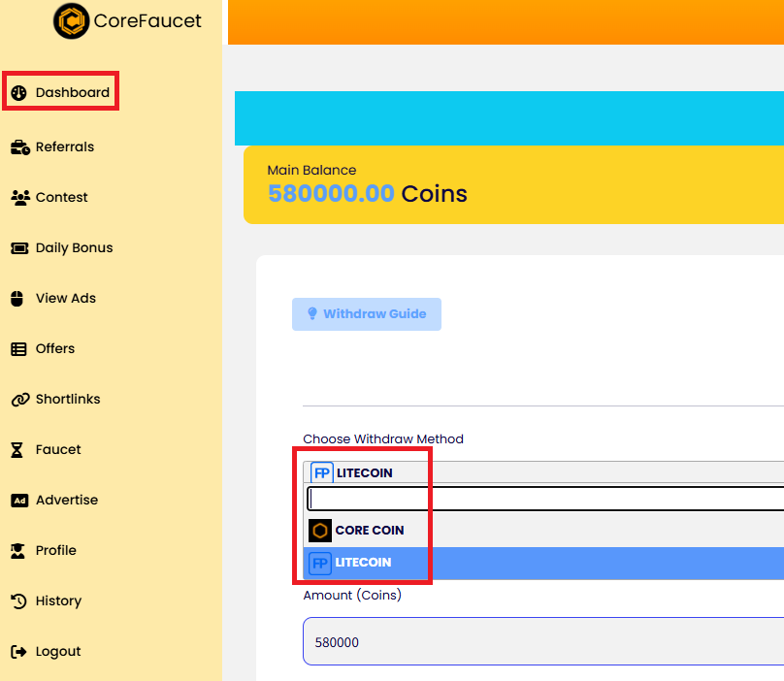This screenshot has width=784, height=681.
Task: Select highlighted LITECOIN withdraw option
Action: tap(543, 564)
